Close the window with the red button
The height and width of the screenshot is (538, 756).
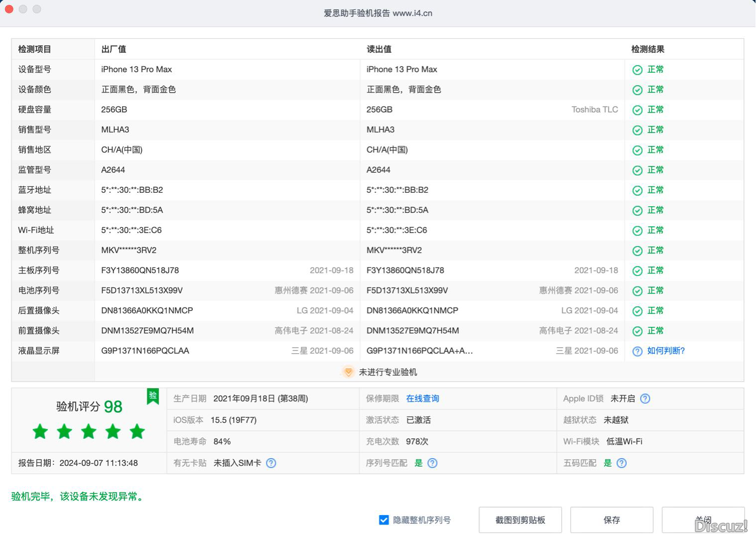tap(9, 9)
